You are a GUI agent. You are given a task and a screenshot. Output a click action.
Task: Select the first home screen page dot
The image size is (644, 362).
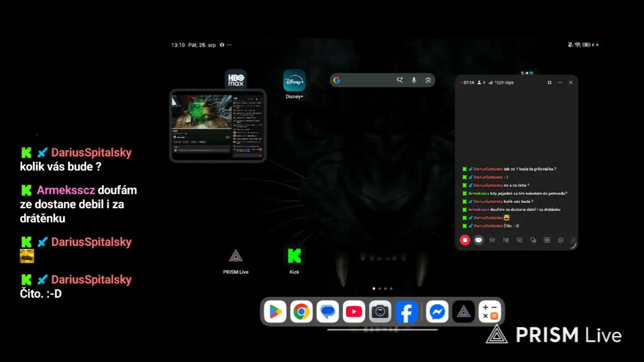373,289
